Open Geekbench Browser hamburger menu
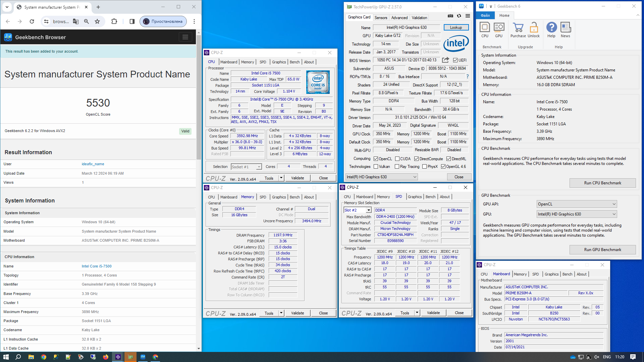Viewport: 644px width, 362px height. click(x=185, y=37)
